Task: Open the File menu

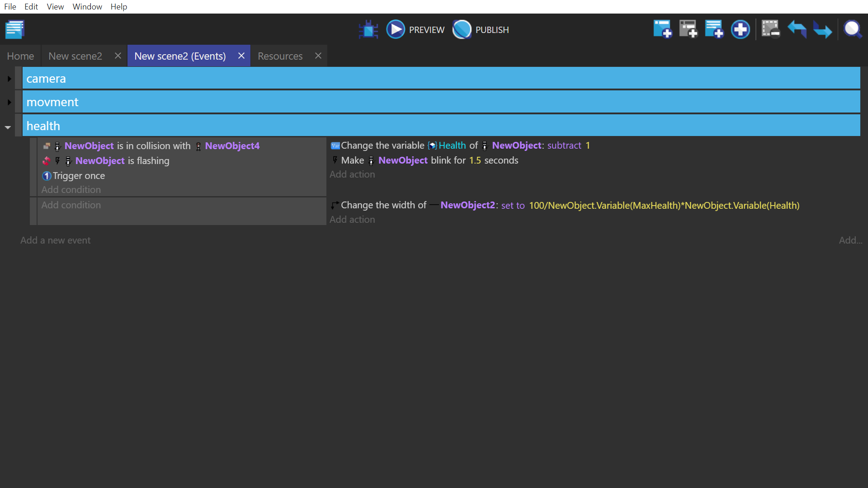Action: point(10,7)
